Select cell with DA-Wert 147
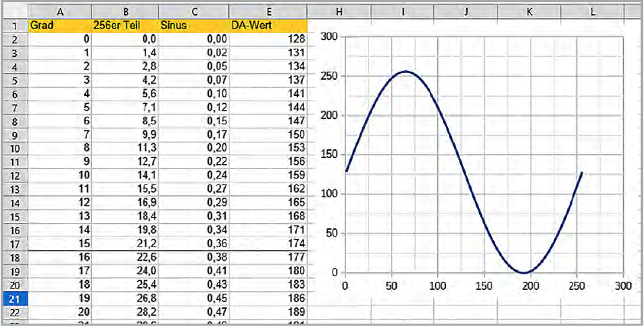The height and width of the screenshot is (327, 644). click(268, 121)
